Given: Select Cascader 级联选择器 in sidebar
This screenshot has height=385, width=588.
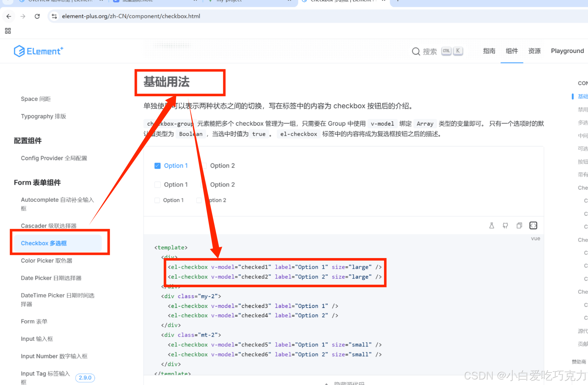Looking at the screenshot, I should (48, 226).
